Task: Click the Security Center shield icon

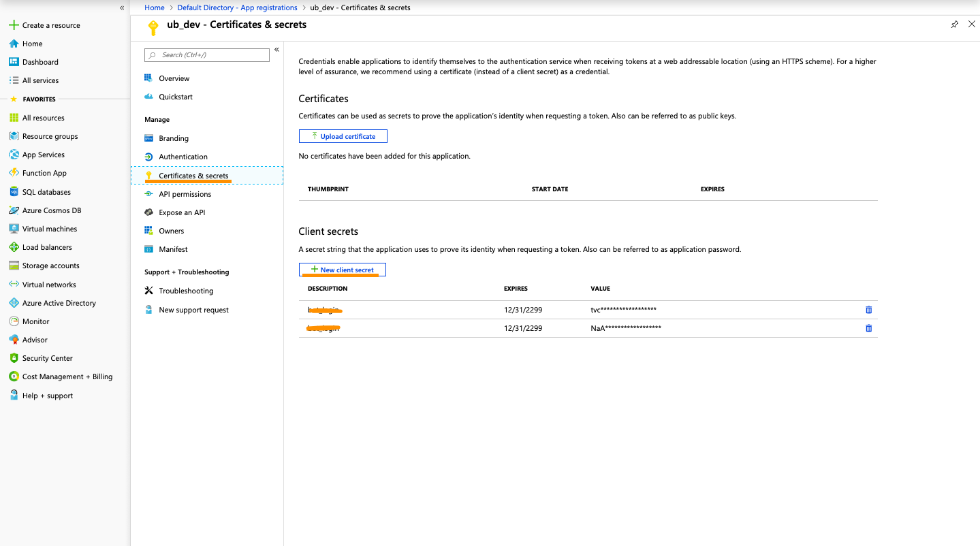Action: click(x=14, y=358)
